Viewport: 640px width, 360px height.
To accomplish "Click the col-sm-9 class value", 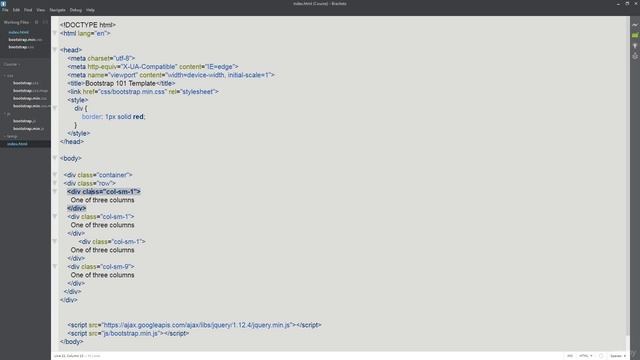I will click(115, 267).
